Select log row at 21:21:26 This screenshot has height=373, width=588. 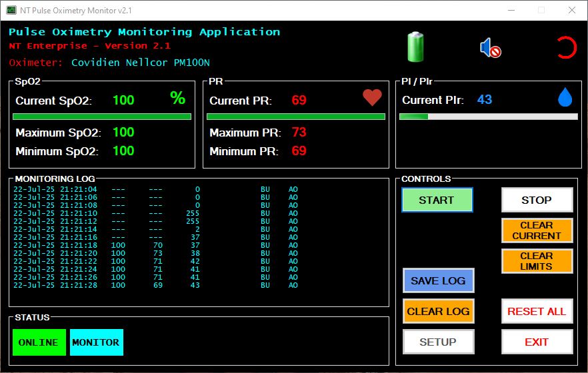(155, 277)
